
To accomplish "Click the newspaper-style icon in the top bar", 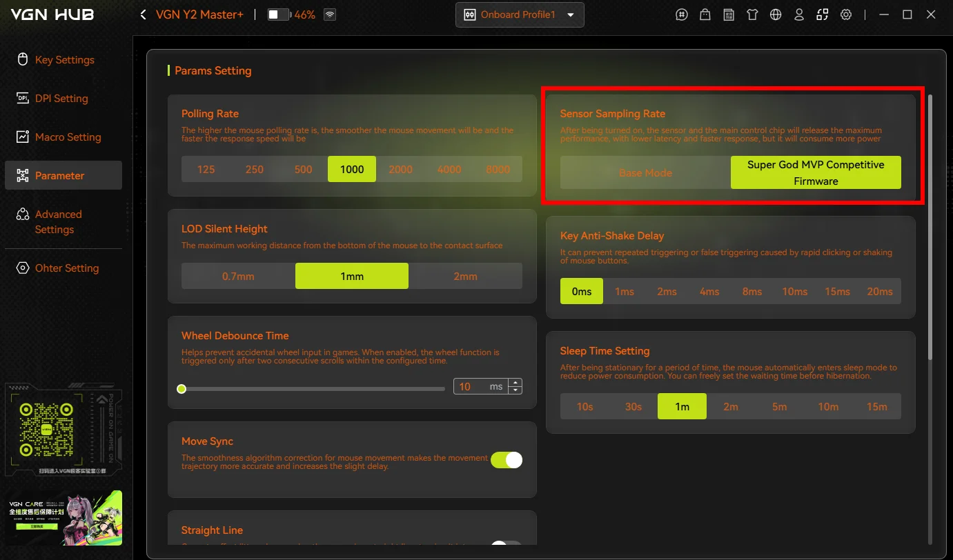I will point(729,14).
